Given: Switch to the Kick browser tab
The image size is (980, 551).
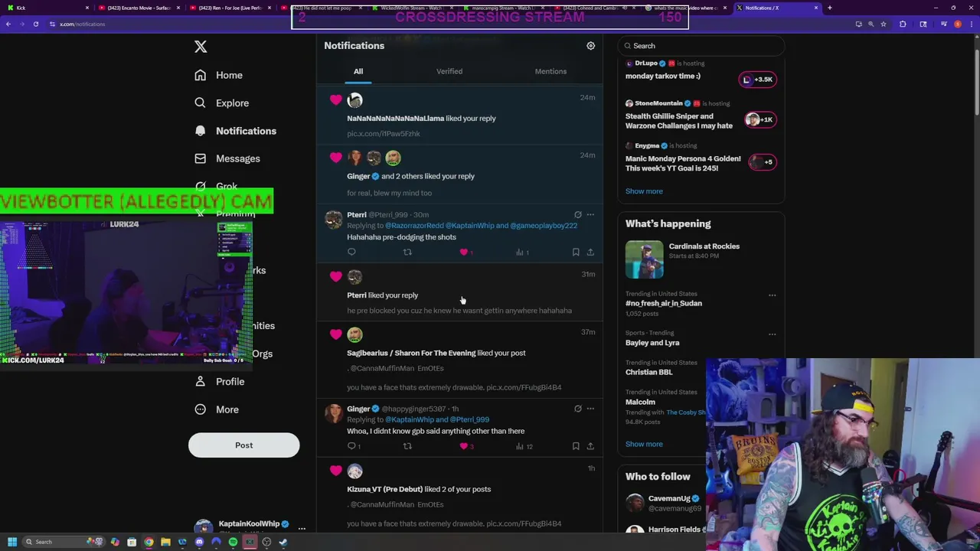Looking at the screenshot, I should (46, 8).
